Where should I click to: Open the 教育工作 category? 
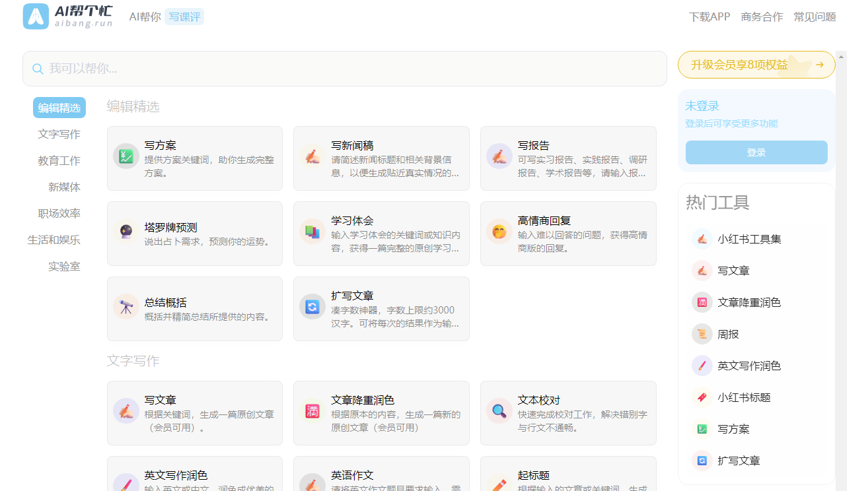59,160
